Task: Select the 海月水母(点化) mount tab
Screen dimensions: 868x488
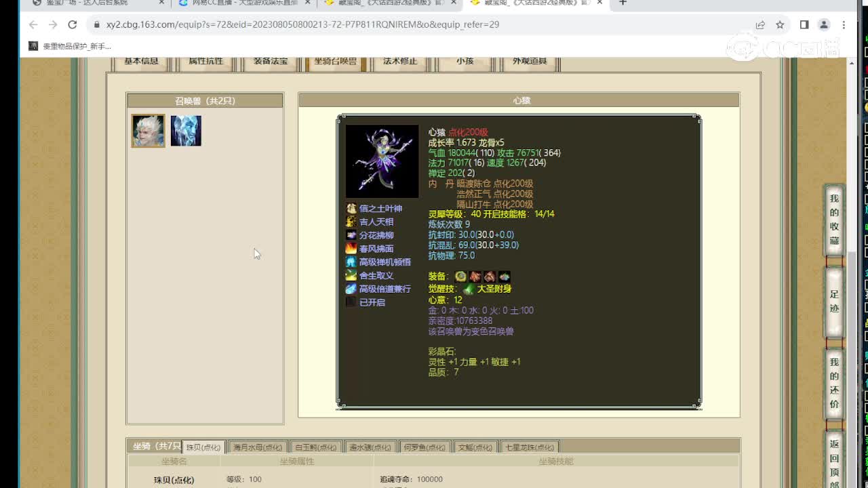Action: 257,447
